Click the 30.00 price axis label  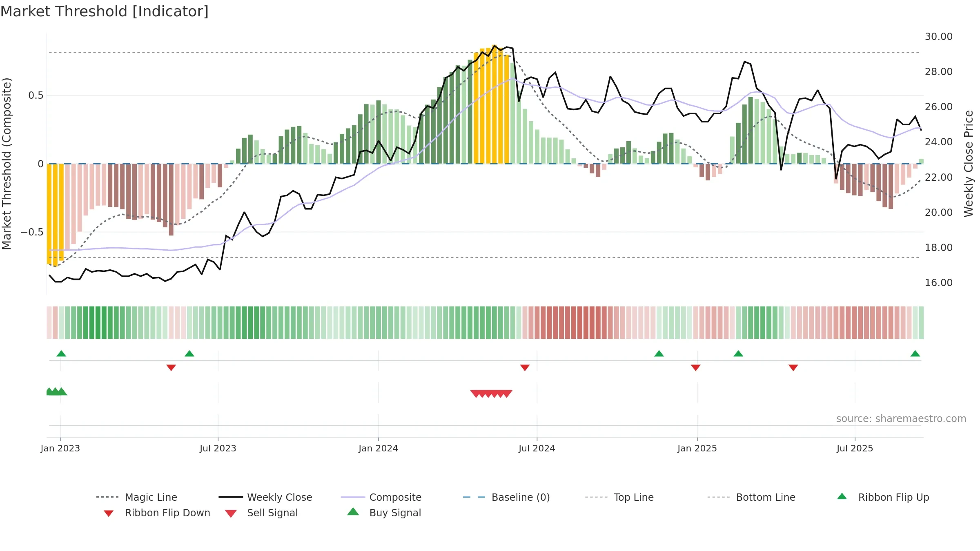click(x=939, y=36)
